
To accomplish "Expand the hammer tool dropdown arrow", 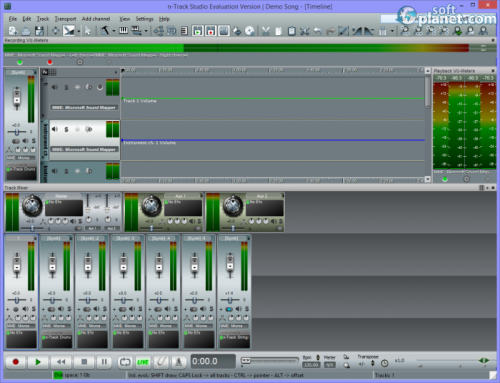I will tap(113, 31).
